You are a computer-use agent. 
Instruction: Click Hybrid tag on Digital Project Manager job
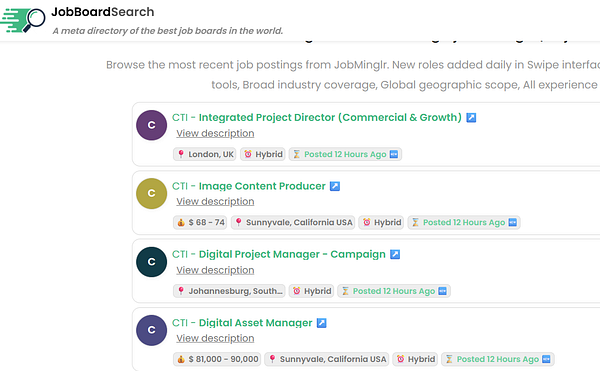[311, 291]
